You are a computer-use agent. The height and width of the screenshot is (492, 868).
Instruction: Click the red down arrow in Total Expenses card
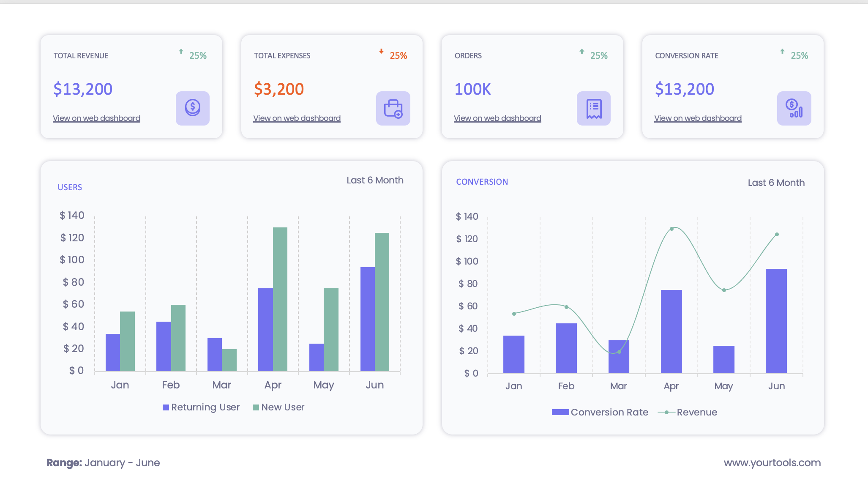381,51
